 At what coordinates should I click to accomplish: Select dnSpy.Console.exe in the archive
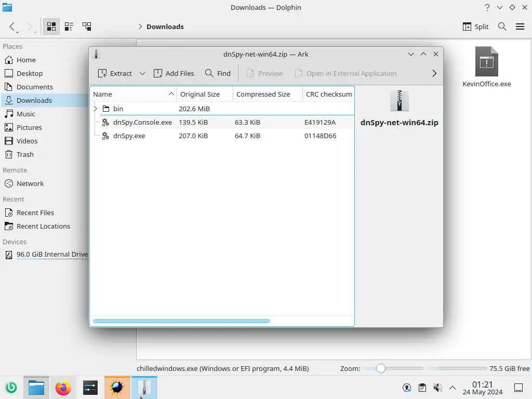(x=222, y=122)
